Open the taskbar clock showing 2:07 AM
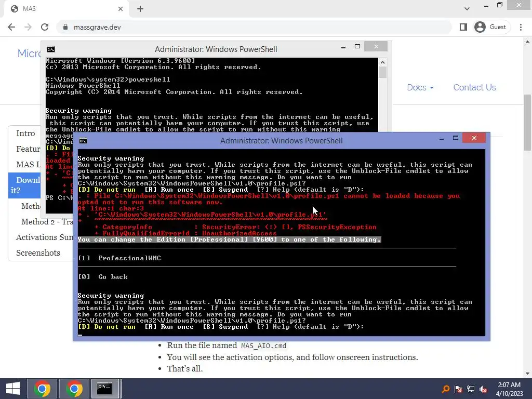 tap(509, 389)
